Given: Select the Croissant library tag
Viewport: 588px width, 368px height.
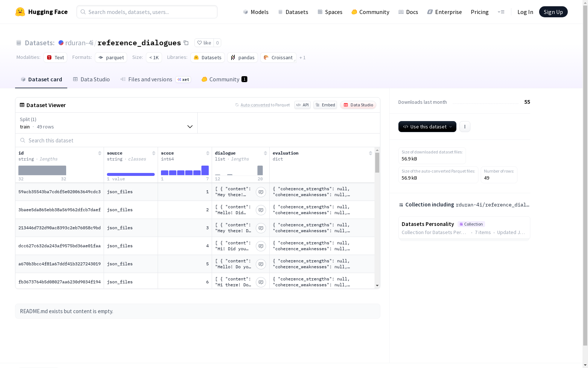Looking at the screenshot, I should (x=278, y=57).
